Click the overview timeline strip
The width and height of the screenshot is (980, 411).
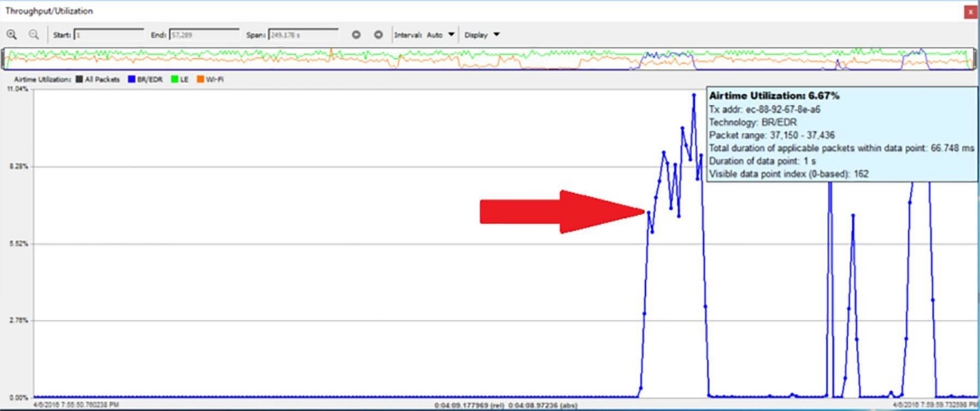pyautogui.click(x=489, y=59)
